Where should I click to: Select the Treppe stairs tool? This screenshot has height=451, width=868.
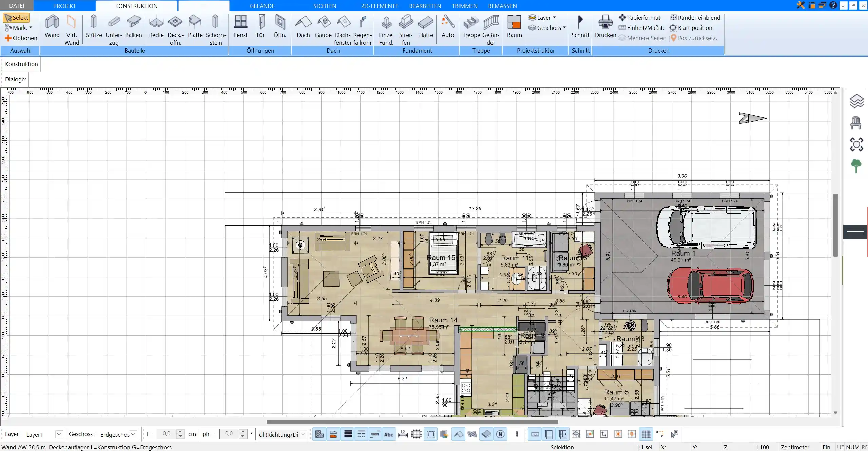[x=471, y=26]
